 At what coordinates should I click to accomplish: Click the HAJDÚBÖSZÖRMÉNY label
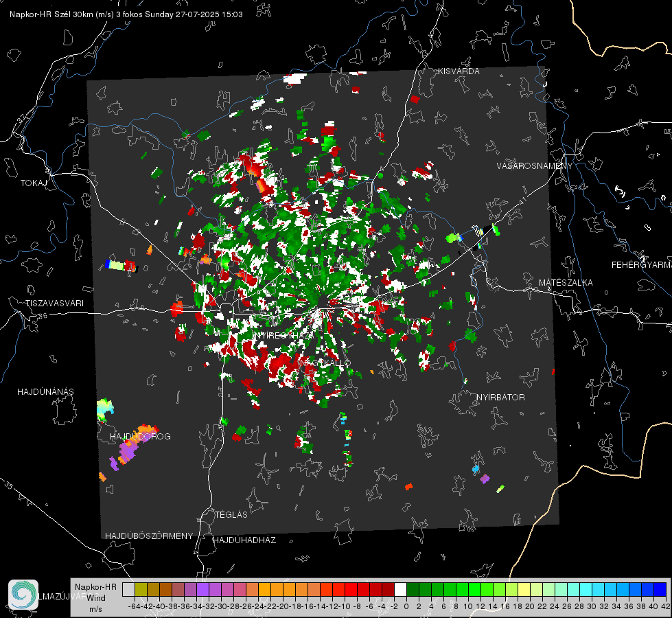[x=149, y=536]
